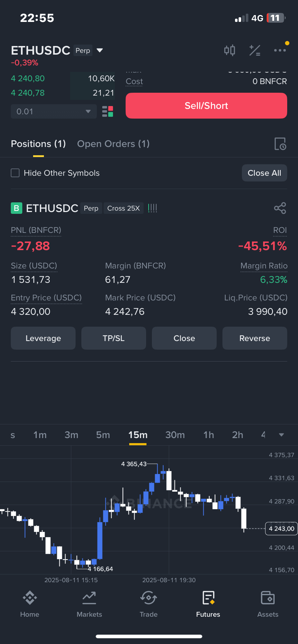This screenshot has height=644, width=298.
Task: Tap the Sell/Short button
Action: (x=206, y=106)
